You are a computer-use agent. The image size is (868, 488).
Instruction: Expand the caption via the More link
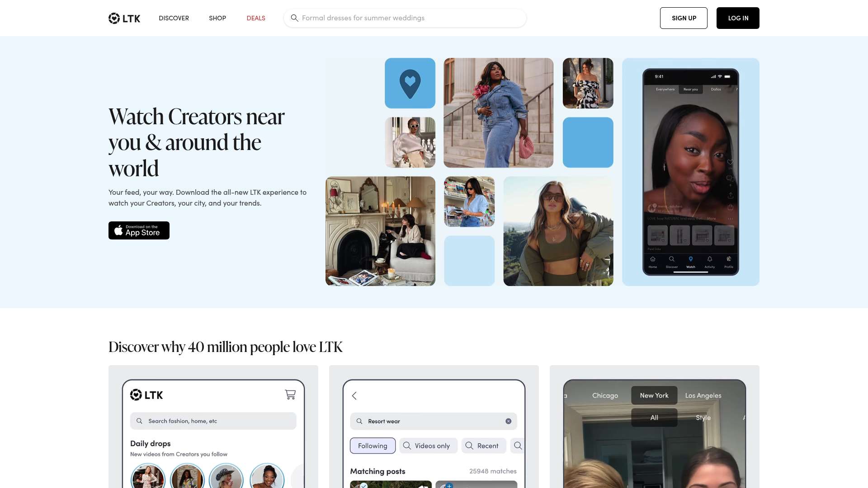pyautogui.click(x=712, y=219)
